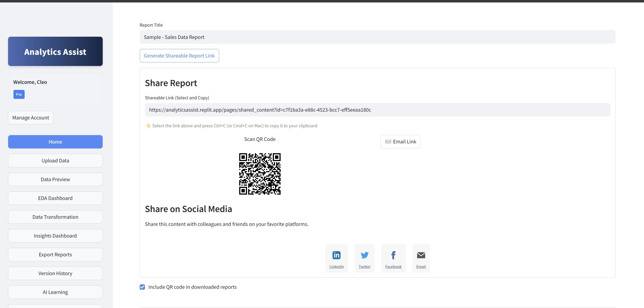Click the Report Title input field
The height and width of the screenshot is (308, 644).
pyautogui.click(x=377, y=37)
